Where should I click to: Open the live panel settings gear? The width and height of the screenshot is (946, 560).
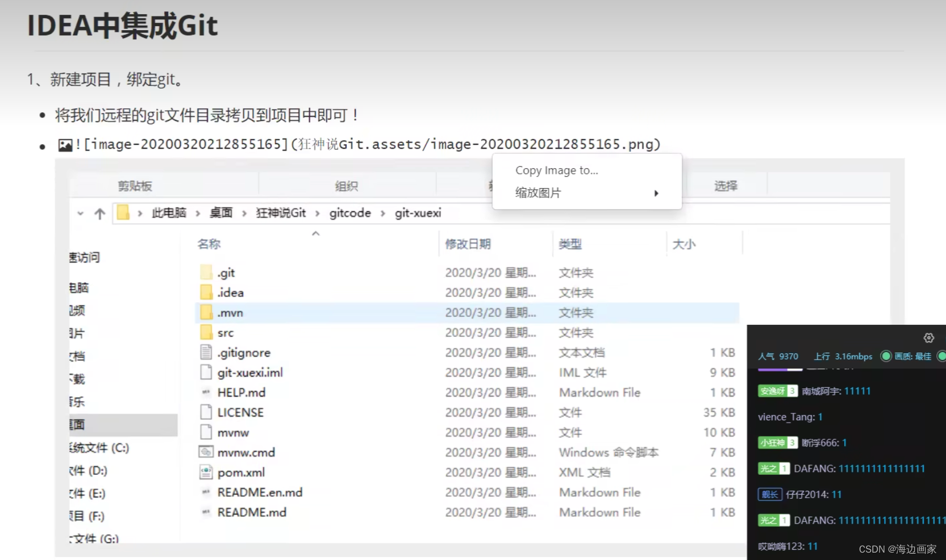(x=928, y=338)
